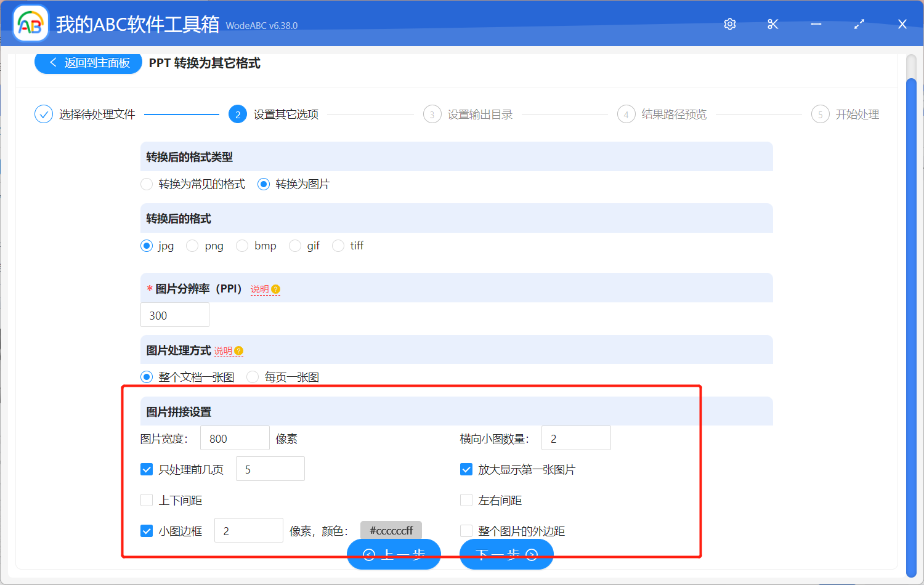Click the step 2 circle for 设置其它选项
This screenshot has height=585, width=924.
click(238, 114)
